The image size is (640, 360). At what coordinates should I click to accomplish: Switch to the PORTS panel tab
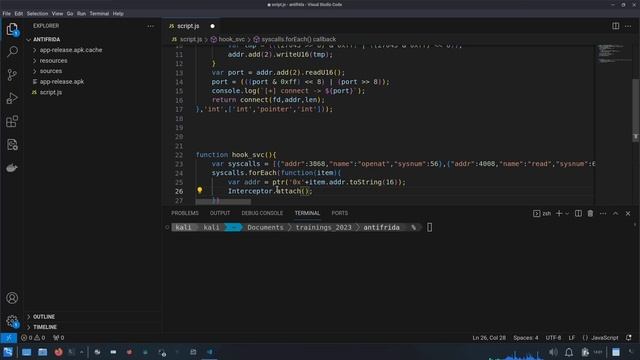click(340, 213)
